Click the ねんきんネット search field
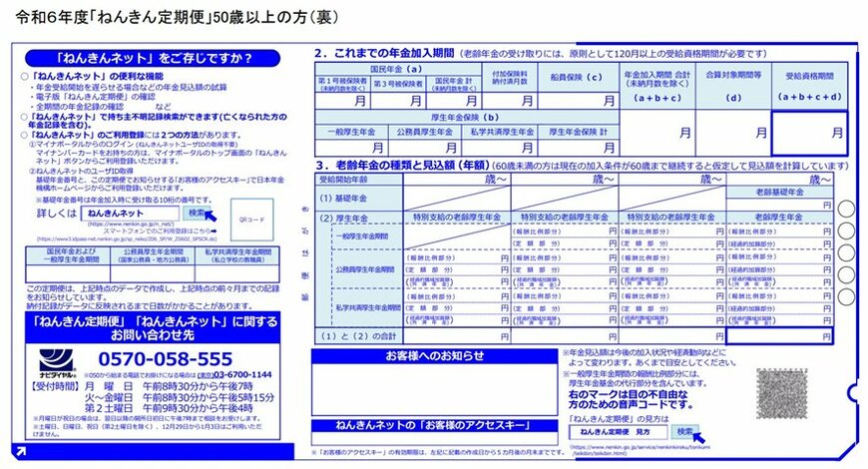Image resolution: width=868 pixels, height=469 pixels. tap(130, 214)
